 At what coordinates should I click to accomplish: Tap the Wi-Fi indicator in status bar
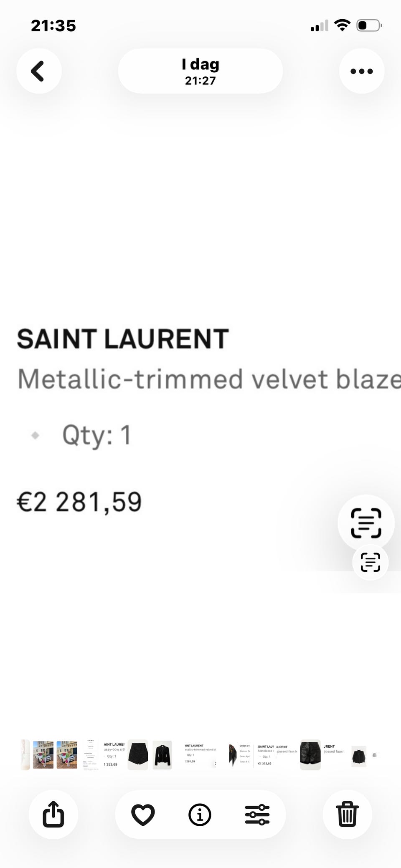click(342, 25)
